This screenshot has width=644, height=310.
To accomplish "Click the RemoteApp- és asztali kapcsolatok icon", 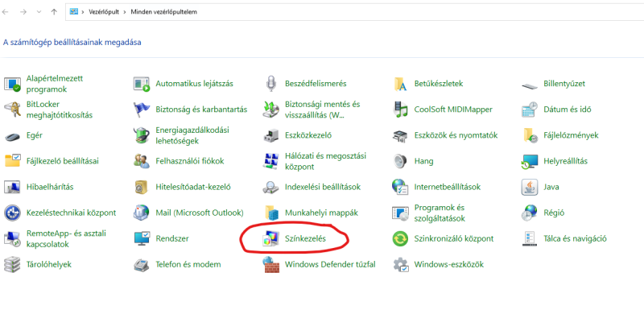I will click(12, 238).
